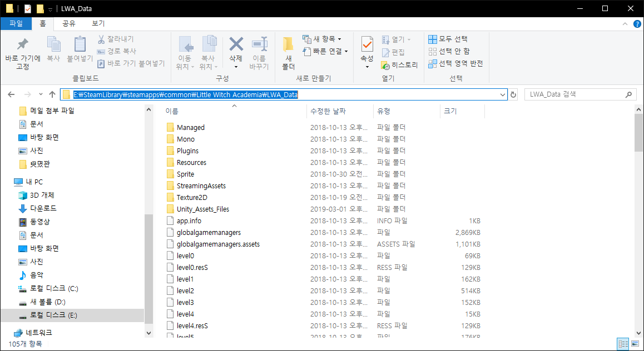Viewport: 644px width, 351px height.
Task: Click the Paste (붙여넣기) ribbon icon
Action: click(80, 44)
